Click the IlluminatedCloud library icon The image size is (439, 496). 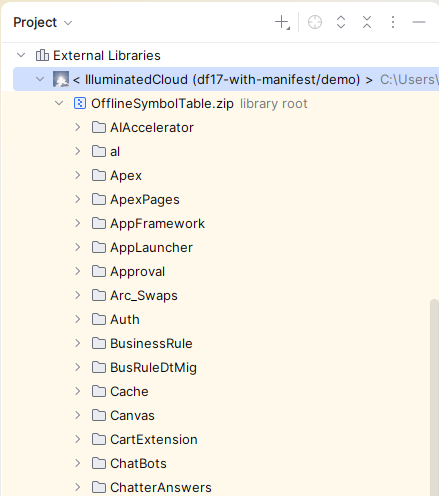(61, 79)
